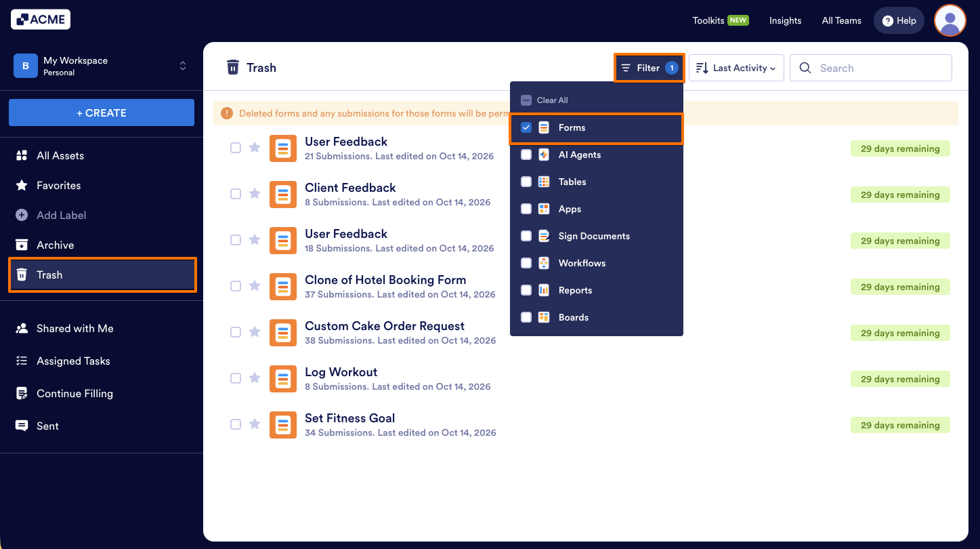This screenshot has width=980, height=549.
Task: Open Continue Filling in sidebar
Action: (x=102, y=394)
